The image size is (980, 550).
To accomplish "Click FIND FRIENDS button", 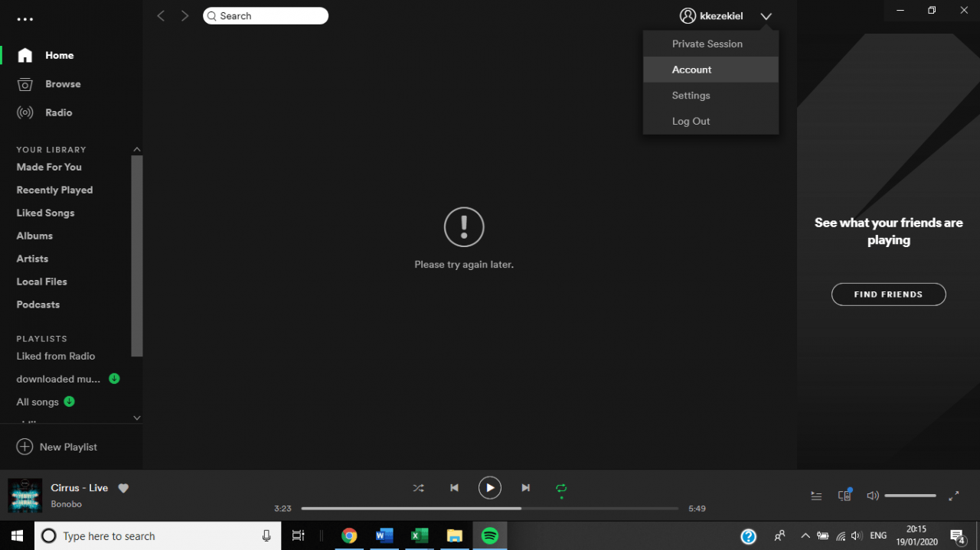I will [x=888, y=295].
